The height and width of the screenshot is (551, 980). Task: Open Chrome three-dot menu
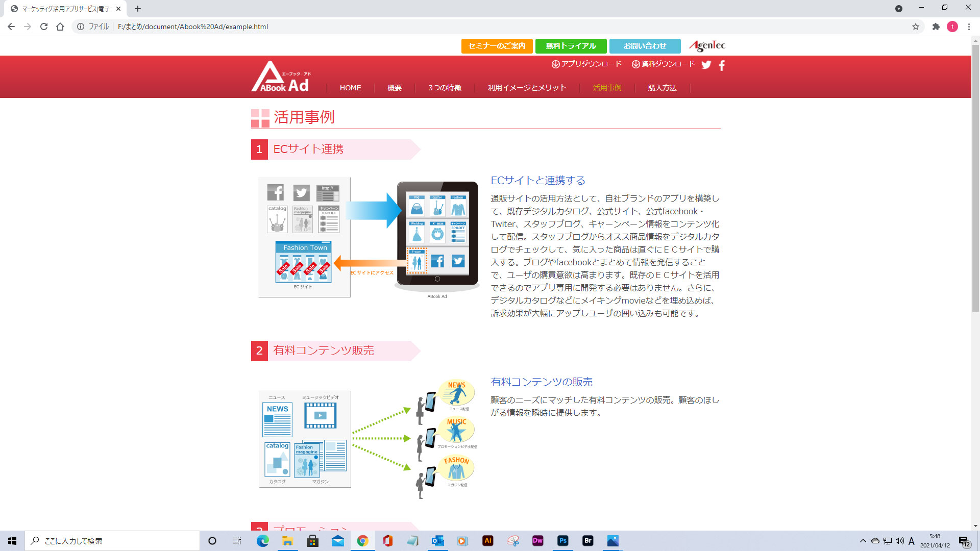pyautogui.click(x=969, y=27)
